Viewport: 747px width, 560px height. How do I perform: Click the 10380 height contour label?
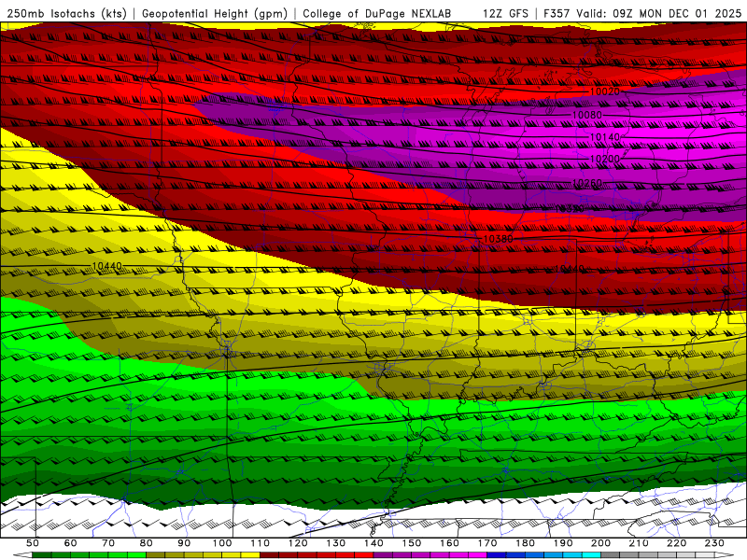(x=498, y=239)
